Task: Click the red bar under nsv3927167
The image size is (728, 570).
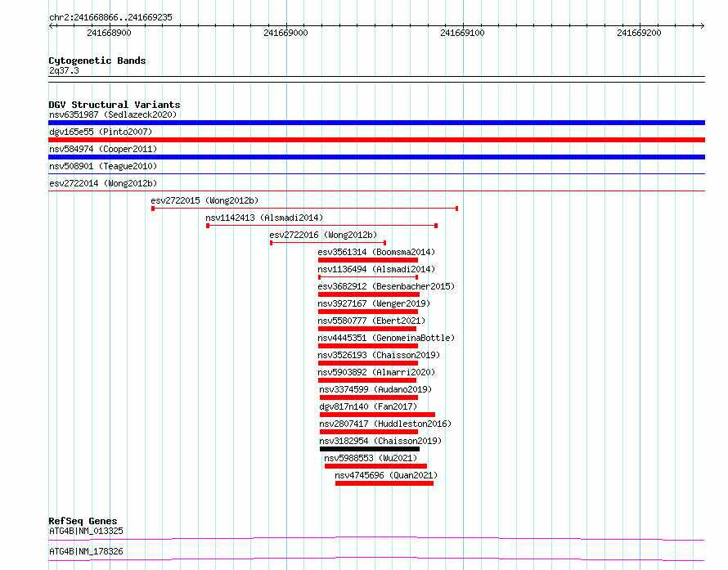Action: 368,312
